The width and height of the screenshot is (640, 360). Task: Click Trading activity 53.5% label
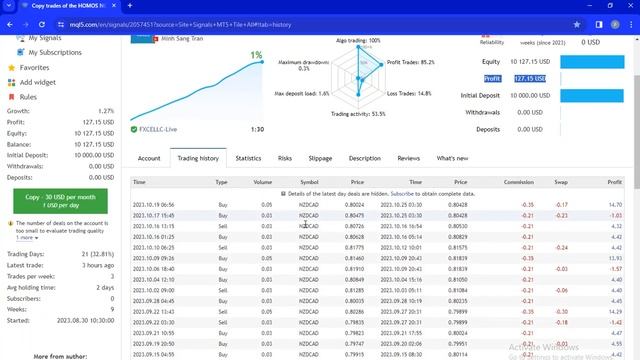(x=358, y=114)
